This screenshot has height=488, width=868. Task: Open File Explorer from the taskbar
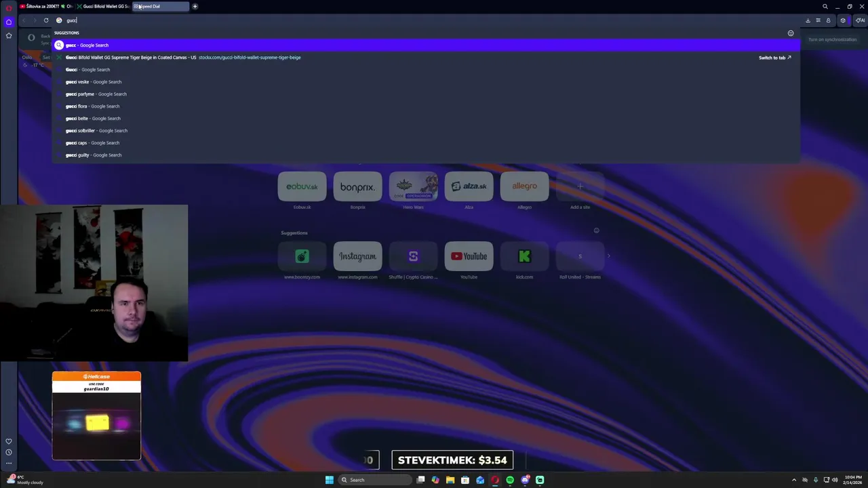[x=450, y=480]
